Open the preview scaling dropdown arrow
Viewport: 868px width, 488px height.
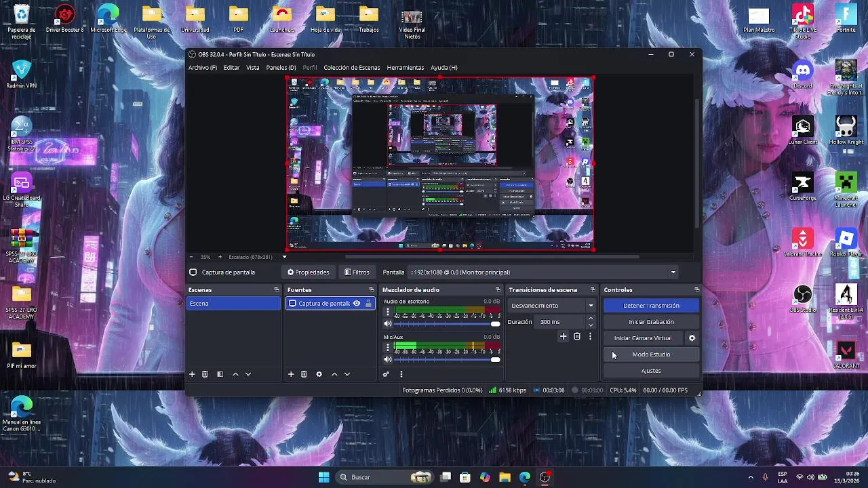click(x=284, y=257)
